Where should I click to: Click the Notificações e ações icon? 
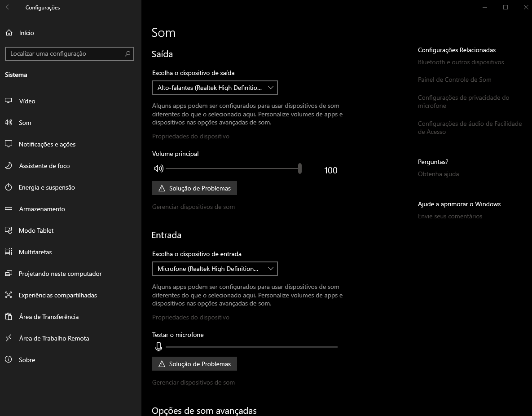[x=9, y=144]
